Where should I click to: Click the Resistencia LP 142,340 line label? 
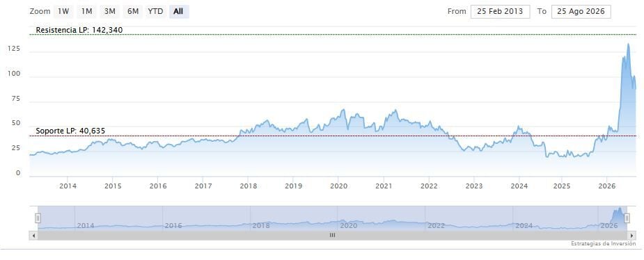(79, 30)
